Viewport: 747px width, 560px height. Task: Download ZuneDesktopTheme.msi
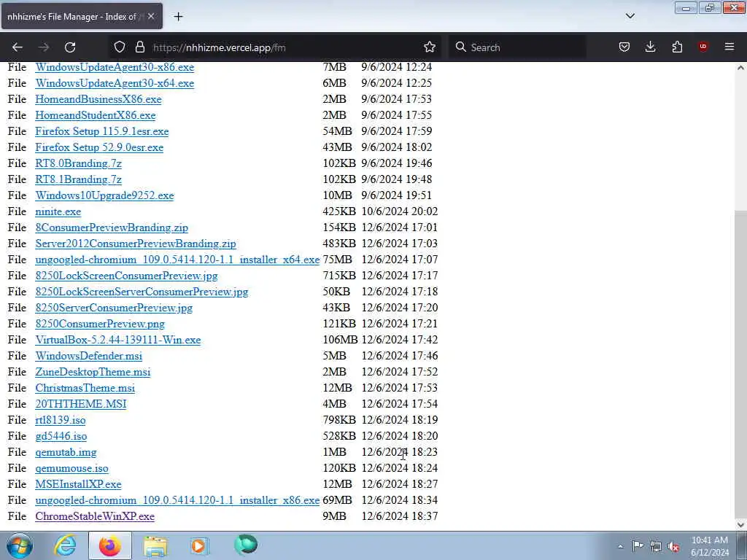click(93, 372)
